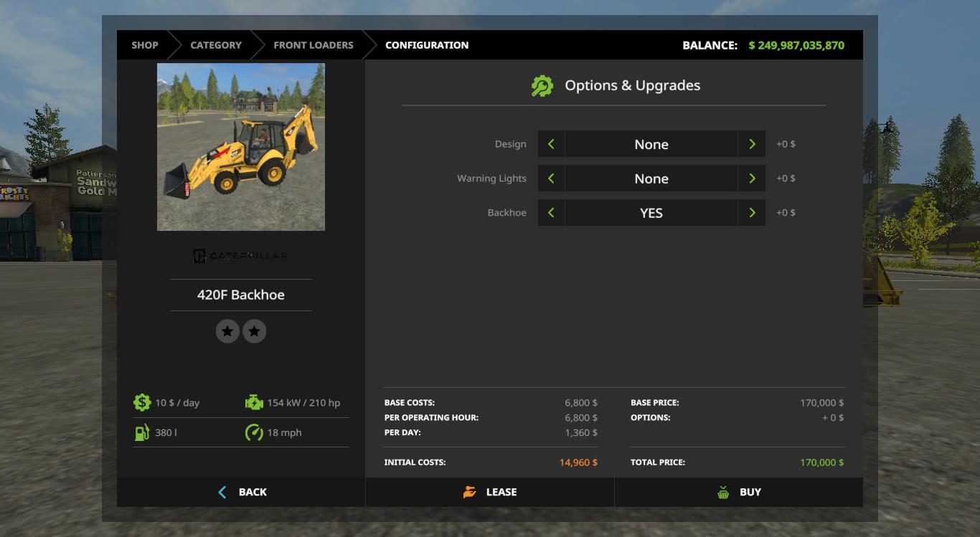Select previous Design option with left arrow

coord(551,144)
